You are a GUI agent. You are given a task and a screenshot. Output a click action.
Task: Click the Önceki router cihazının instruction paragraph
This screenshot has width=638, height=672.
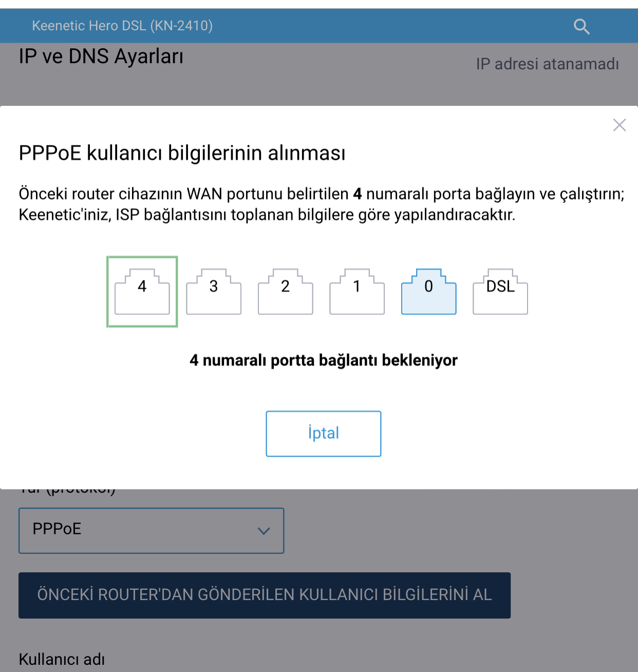(322, 204)
